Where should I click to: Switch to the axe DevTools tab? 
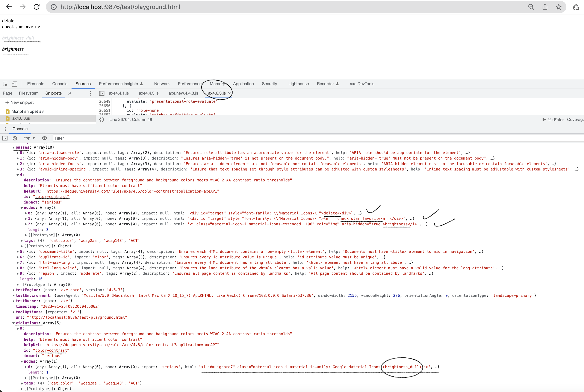[x=362, y=84]
